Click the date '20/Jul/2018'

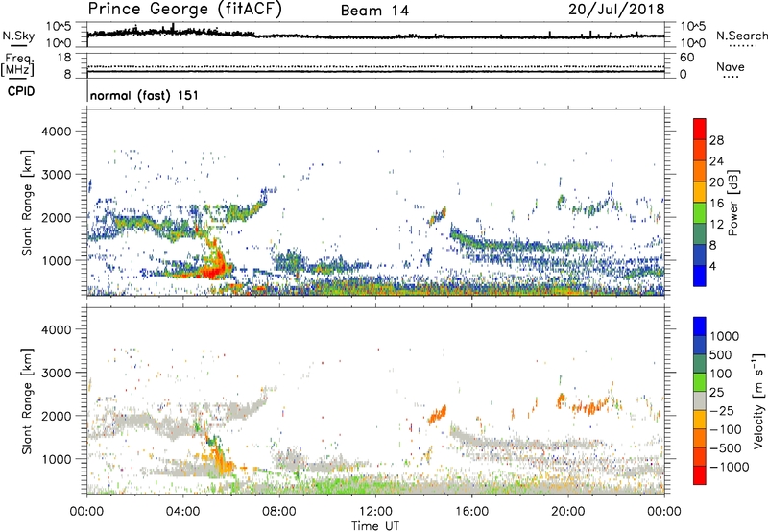click(616, 10)
